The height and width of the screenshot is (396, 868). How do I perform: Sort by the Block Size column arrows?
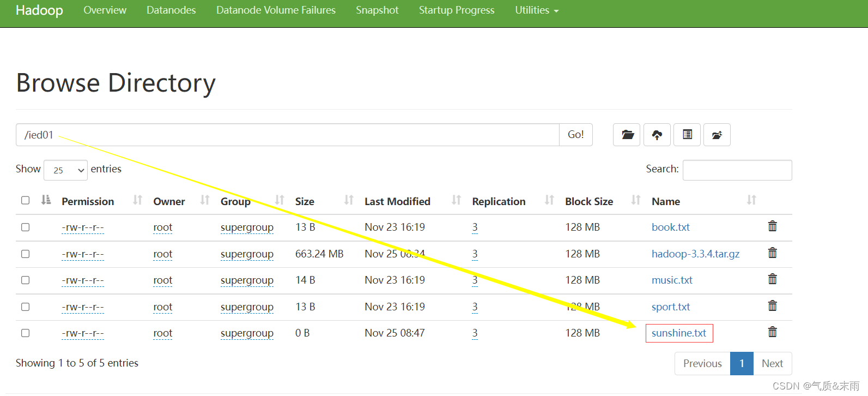click(635, 201)
